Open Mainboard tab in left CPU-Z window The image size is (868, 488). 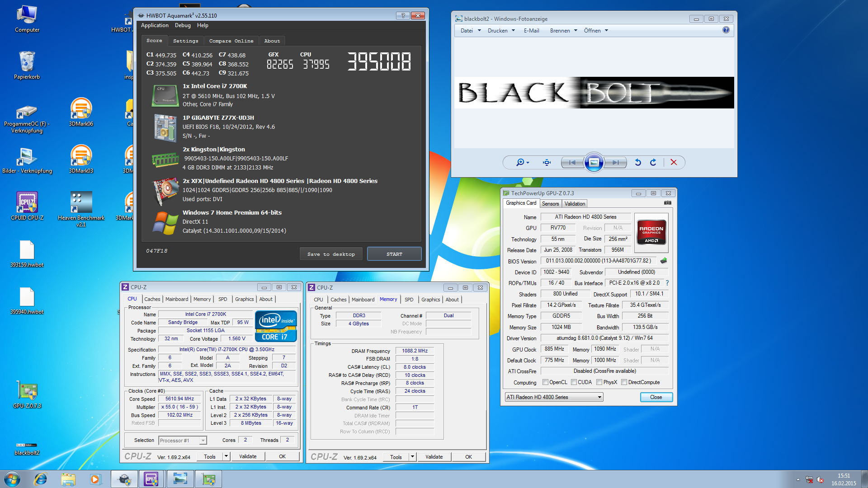click(177, 299)
